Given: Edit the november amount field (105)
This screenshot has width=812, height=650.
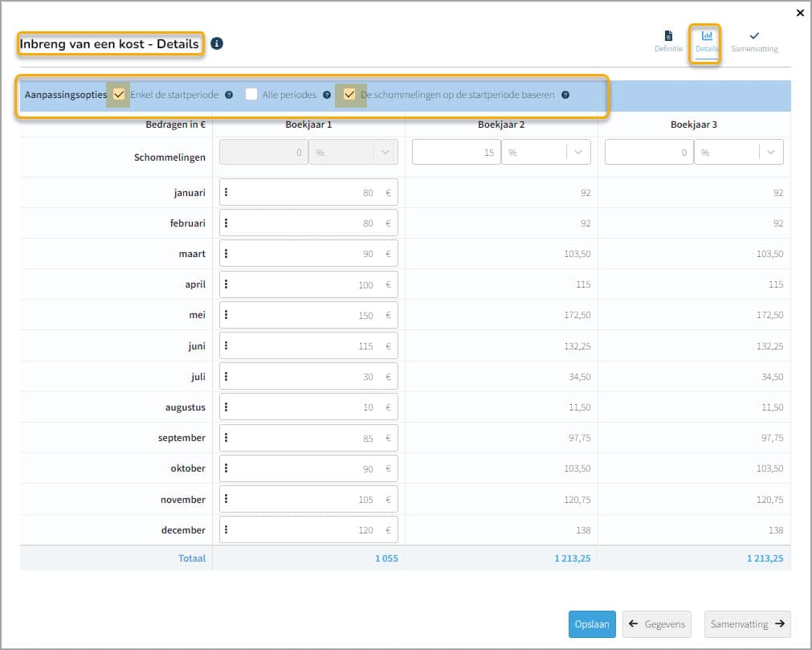Looking at the screenshot, I should (x=308, y=499).
